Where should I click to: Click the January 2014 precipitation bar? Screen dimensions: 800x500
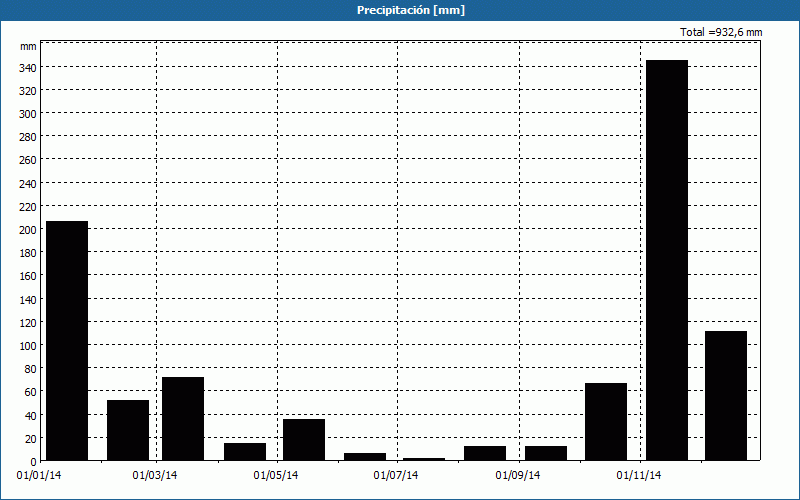(67, 341)
